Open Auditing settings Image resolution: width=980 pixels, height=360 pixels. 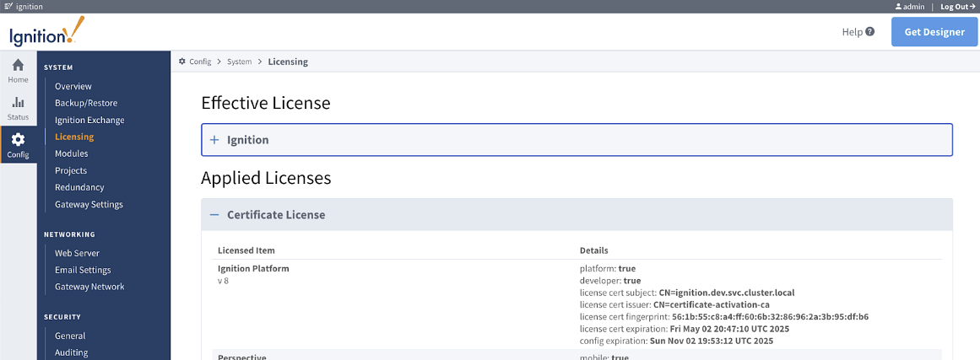(71, 352)
